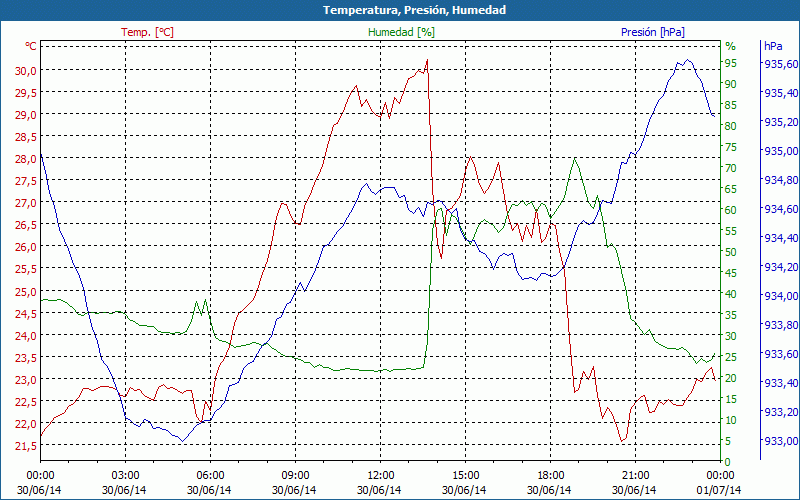Click the '22,0' temperature axis value

(25, 424)
